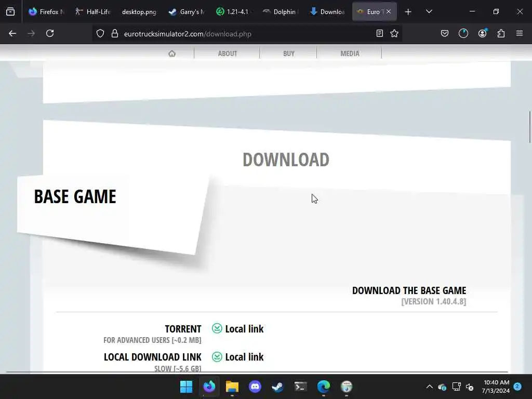Image resolution: width=532 pixels, height=399 pixels.
Task: Open the notification center badge
Action: coord(517,387)
